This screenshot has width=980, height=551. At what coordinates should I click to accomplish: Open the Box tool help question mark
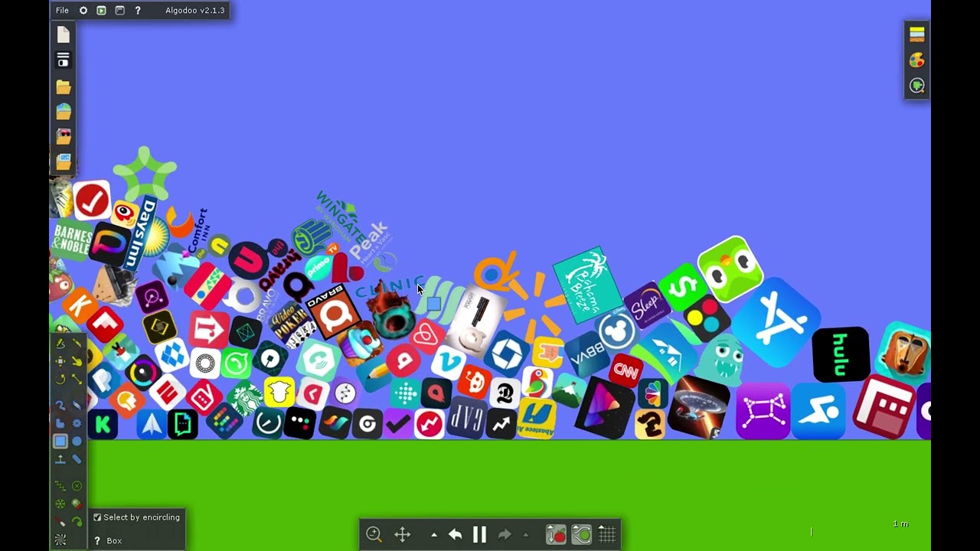[x=97, y=541]
